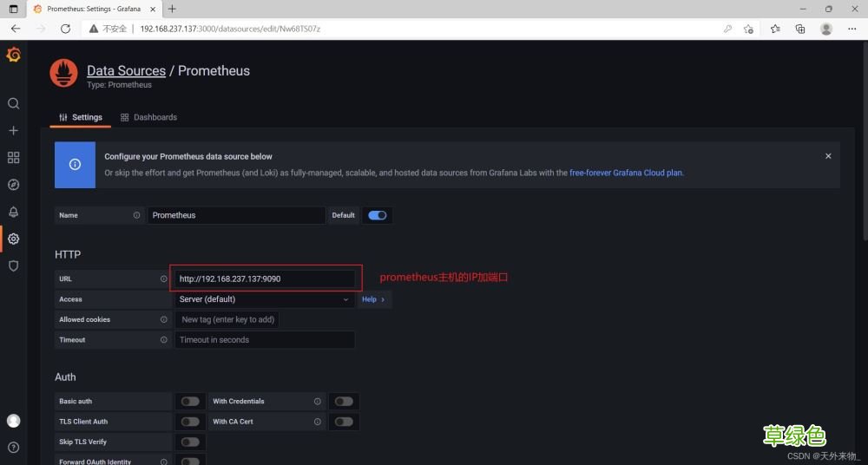Open a new browser tab
The image size is (868, 465).
172,9
